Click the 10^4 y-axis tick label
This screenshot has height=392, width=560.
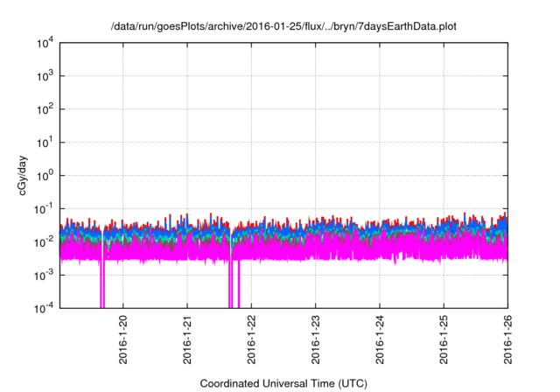tap(45, 43)
